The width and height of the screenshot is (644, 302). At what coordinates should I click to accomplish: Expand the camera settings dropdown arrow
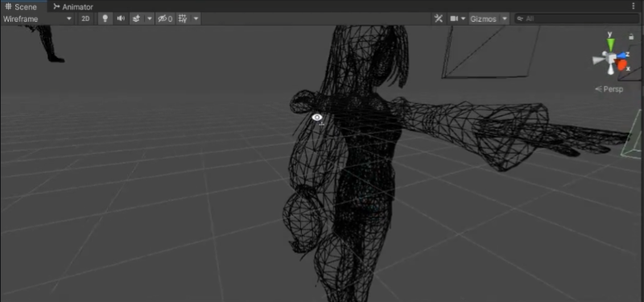[x=464, y=19]
